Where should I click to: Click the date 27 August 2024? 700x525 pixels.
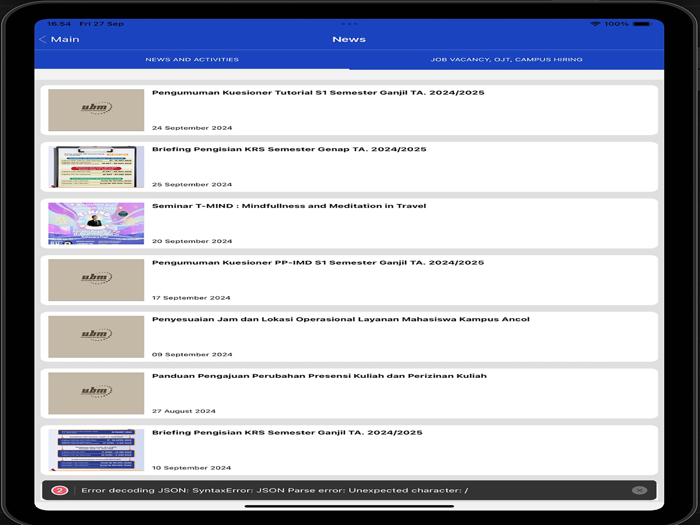[x=183, y=411]
